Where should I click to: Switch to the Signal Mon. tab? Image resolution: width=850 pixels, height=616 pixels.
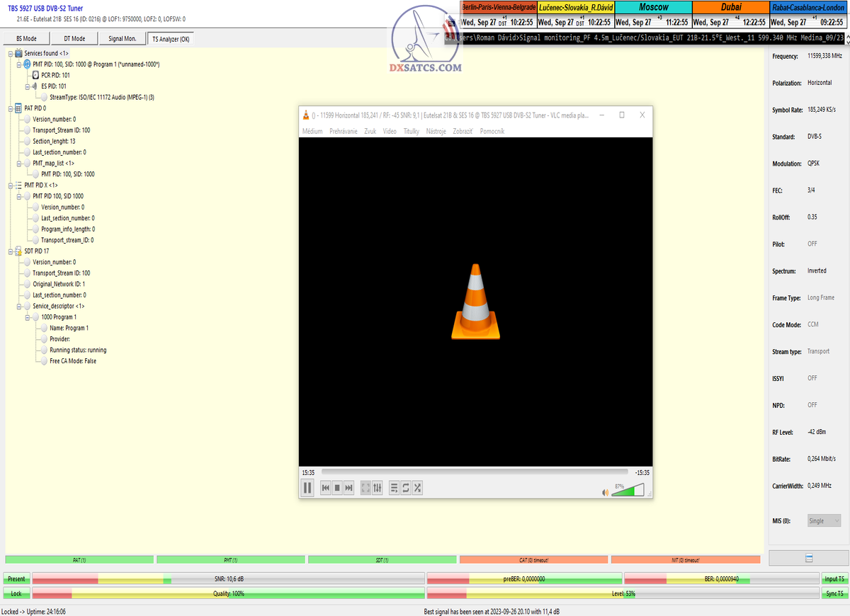122,38
